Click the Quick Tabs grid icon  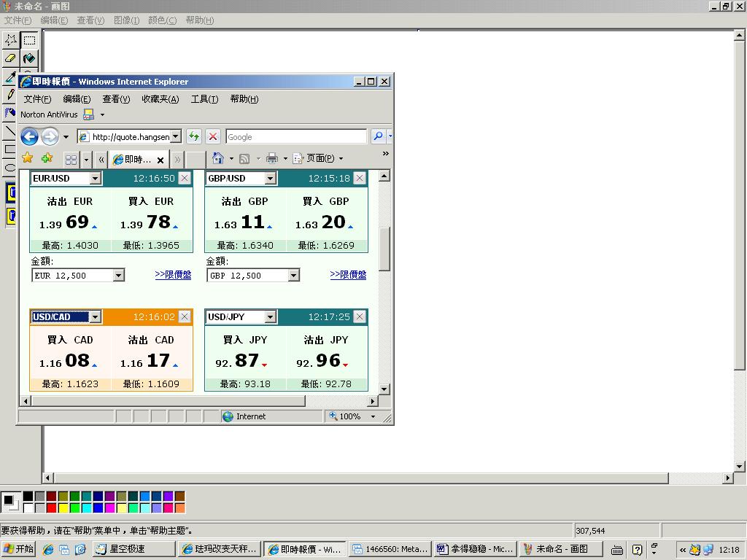tap(71, 159)
